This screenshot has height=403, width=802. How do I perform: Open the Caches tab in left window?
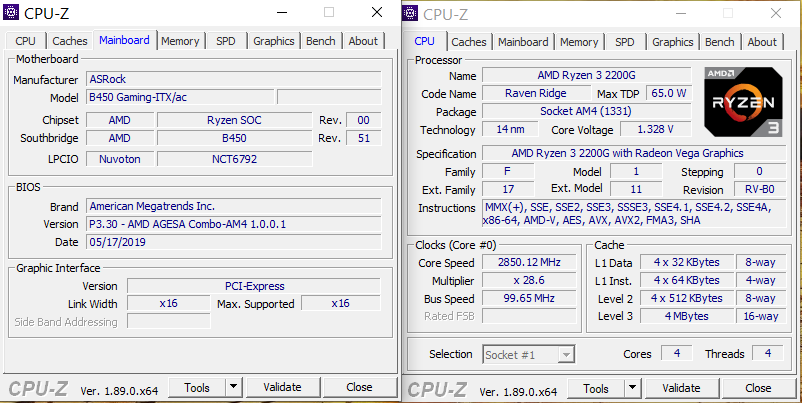pos(70,41)
